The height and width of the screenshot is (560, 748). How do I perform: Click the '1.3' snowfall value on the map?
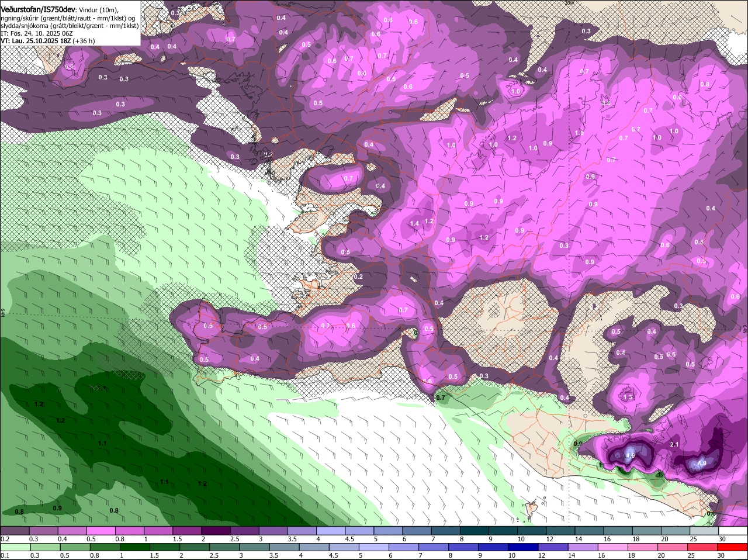pos(628,397)
